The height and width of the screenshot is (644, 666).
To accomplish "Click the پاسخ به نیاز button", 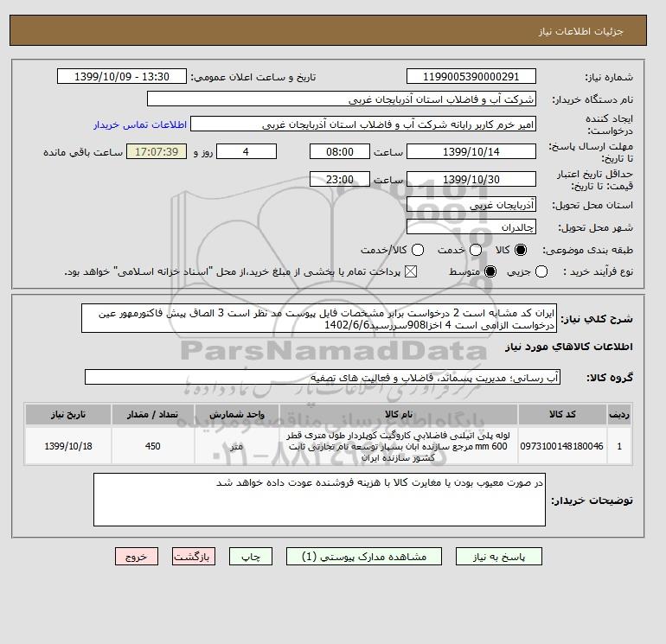I will (x=499, y=557).
